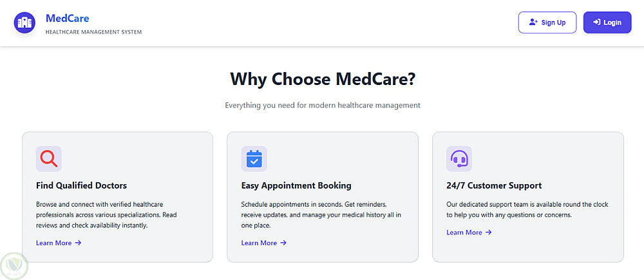Click the MedCare brand name

(x=68, y=18)
